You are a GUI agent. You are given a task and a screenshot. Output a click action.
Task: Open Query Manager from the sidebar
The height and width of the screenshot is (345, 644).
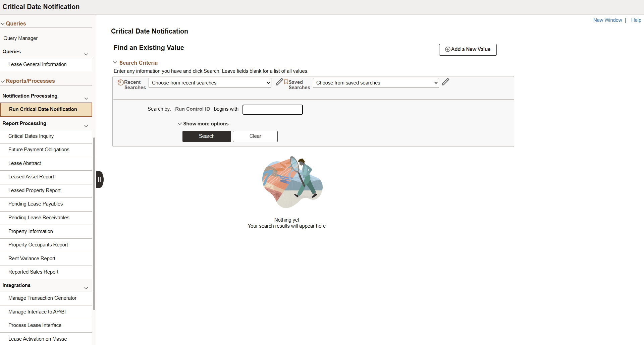click(x=20, y=38)
